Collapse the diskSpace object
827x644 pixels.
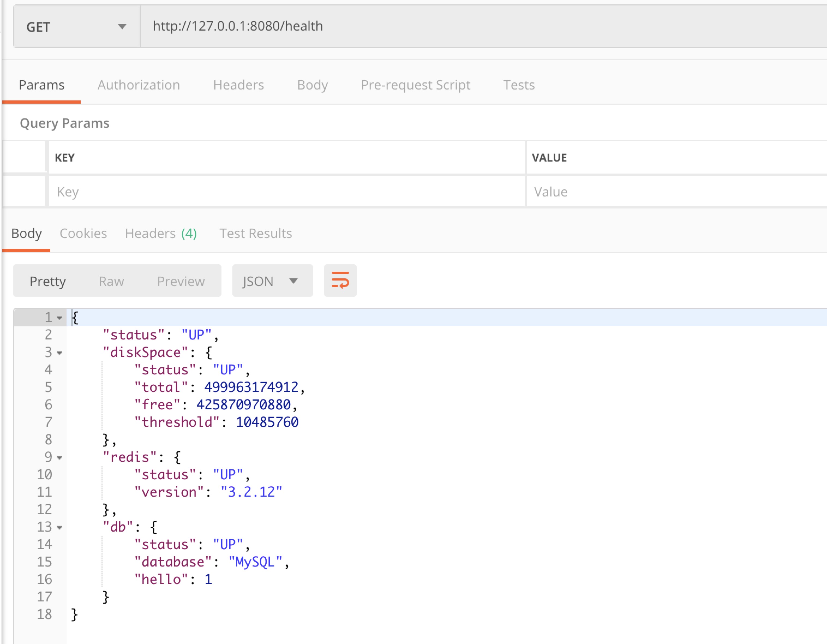[x=60, y=353]
